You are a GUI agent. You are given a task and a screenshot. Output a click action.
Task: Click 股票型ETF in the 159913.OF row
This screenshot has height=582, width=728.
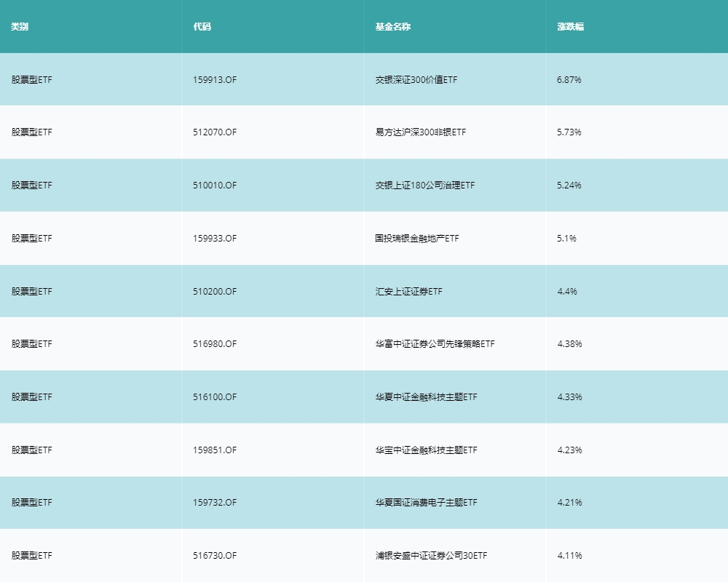coord(31,80)
